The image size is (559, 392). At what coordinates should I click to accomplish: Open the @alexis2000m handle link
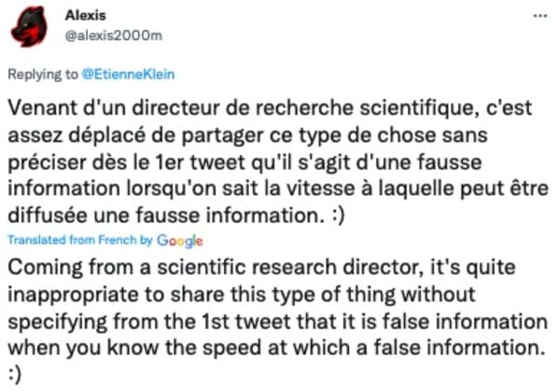[x=114, y=35]
